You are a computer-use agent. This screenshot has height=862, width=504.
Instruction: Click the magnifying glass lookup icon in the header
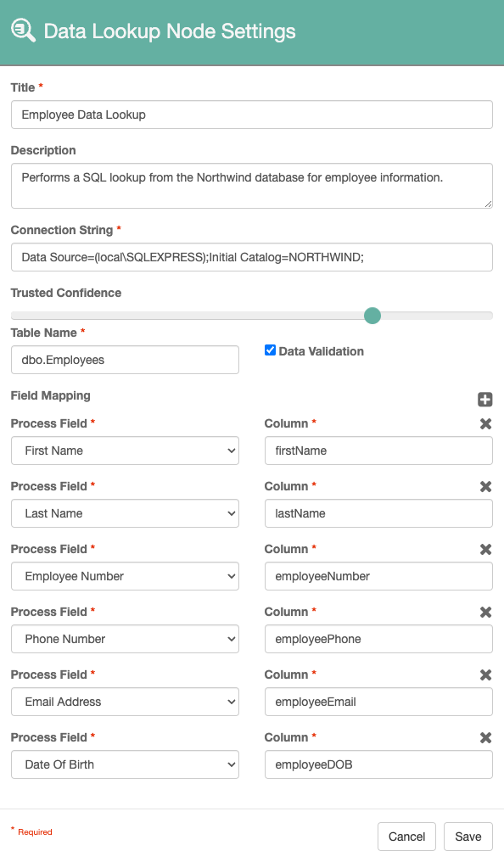(23, 31)
